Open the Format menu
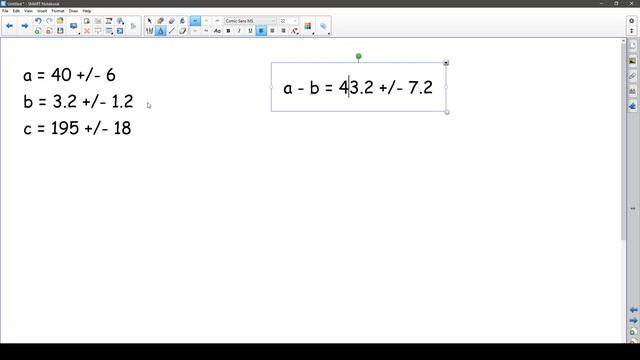Viewport: 640px width, 360px height. click(58, 11)
